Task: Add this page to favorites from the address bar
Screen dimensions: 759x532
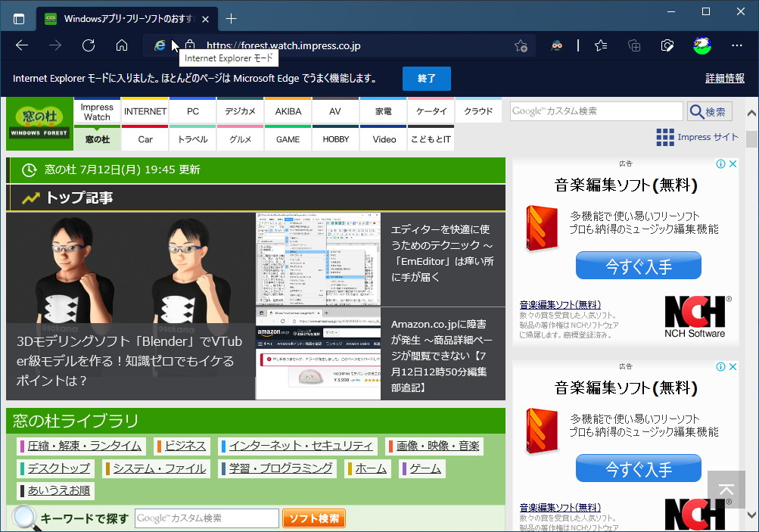Action: 521,45
